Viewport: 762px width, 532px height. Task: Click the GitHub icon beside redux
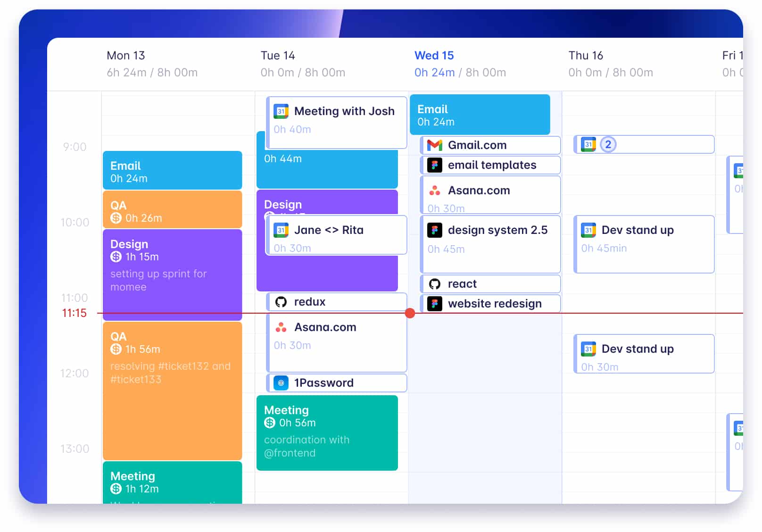pyautogui.click(x=281, y=302)
